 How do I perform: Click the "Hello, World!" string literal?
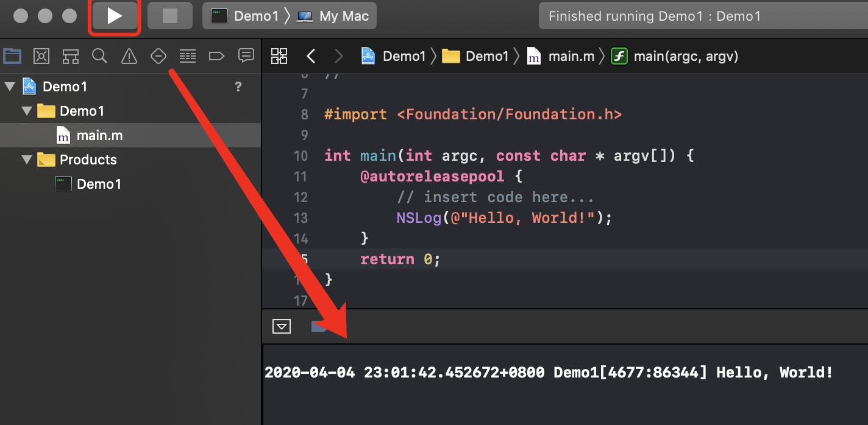[522, 218]
